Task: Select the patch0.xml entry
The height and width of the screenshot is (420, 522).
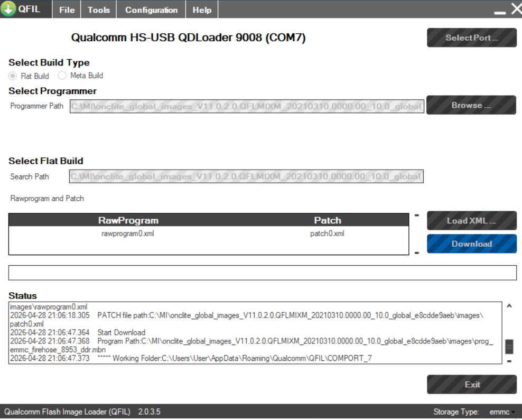Action: (x=327, y=234)
